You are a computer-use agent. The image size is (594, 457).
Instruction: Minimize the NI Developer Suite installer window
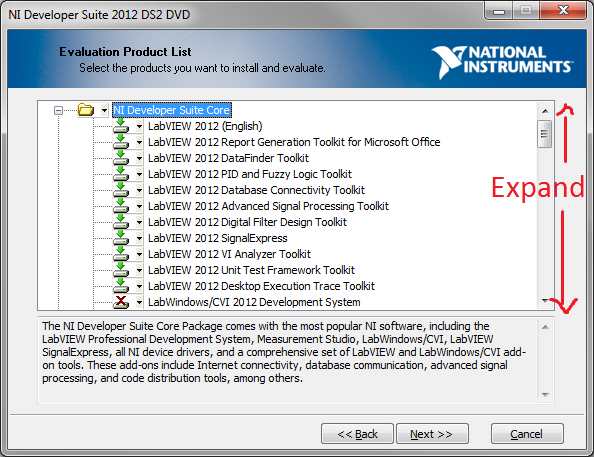click(499, 11)
